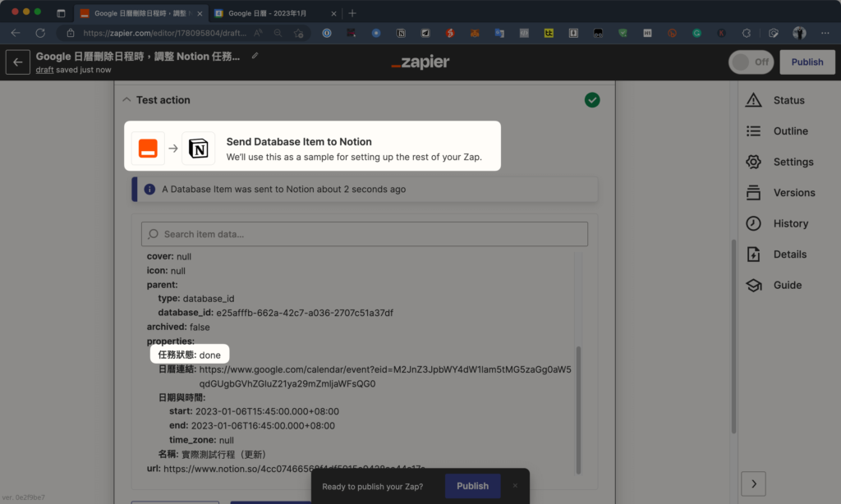Click the draft link under Zap title
Image resolution: width=841 pixels, height=504 pixels.
44,70
